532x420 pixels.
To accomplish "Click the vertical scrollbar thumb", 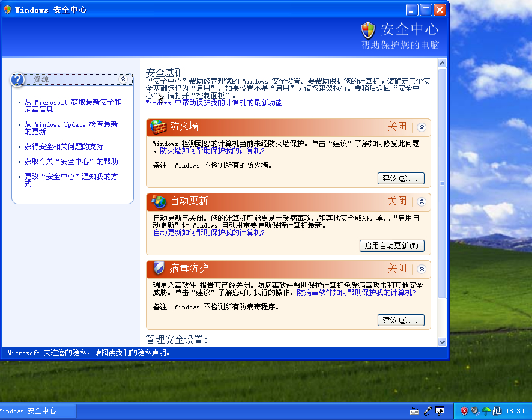I will pyautogui.click(x=442, y=184).
